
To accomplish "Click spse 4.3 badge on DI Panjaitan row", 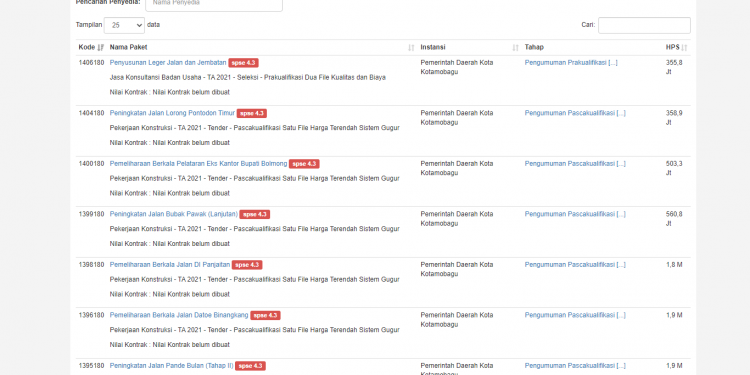I will click(247, 265).
